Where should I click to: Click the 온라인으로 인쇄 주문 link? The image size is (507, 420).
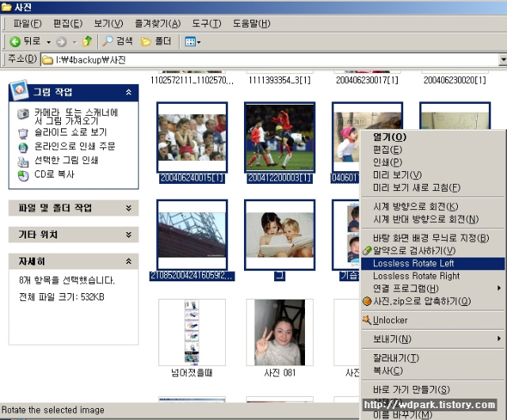point(74,147)
